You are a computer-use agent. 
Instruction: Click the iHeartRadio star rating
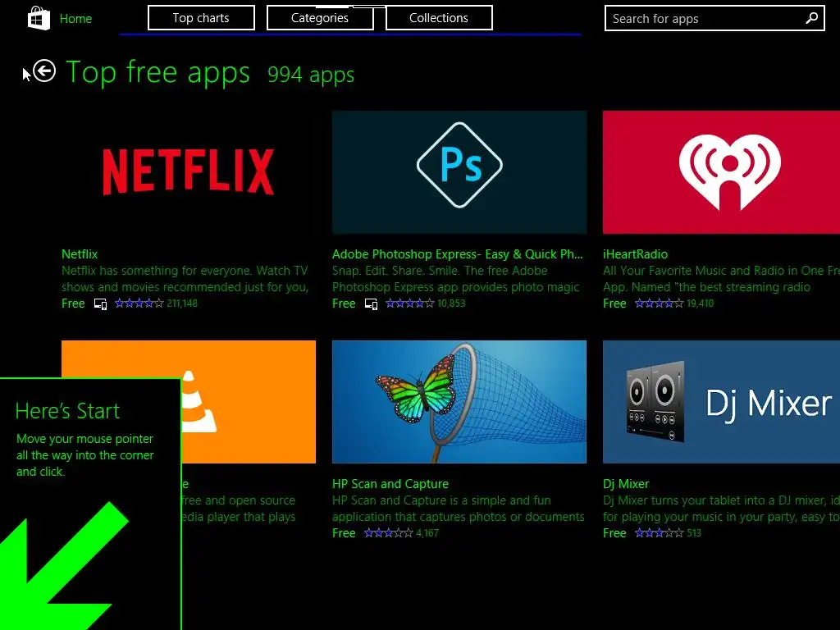(659, 304)
